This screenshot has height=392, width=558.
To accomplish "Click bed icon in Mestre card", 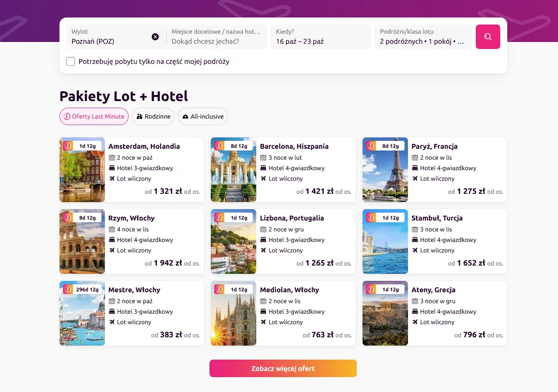I will coord(112,311).
